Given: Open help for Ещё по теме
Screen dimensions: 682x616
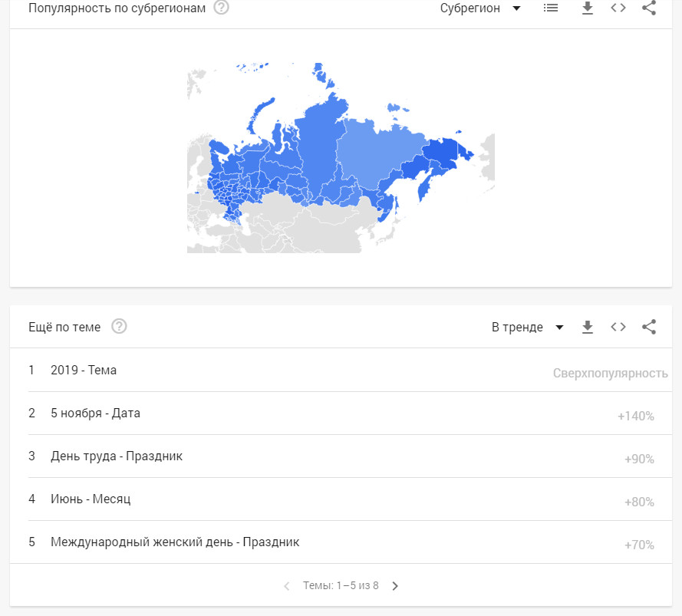Looking at the screenshot, I should 119,327.
